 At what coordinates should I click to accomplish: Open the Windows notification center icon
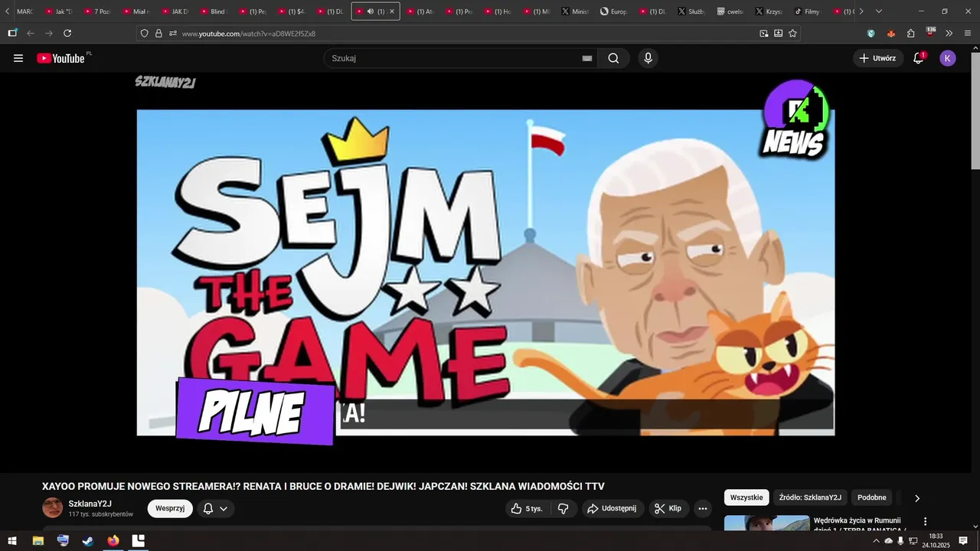[963, 541]
